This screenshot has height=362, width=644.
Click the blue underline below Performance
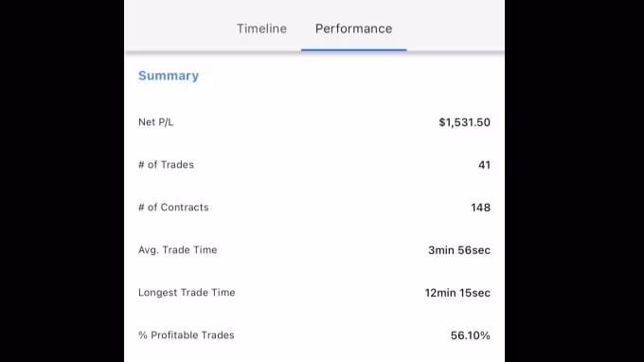353,50
